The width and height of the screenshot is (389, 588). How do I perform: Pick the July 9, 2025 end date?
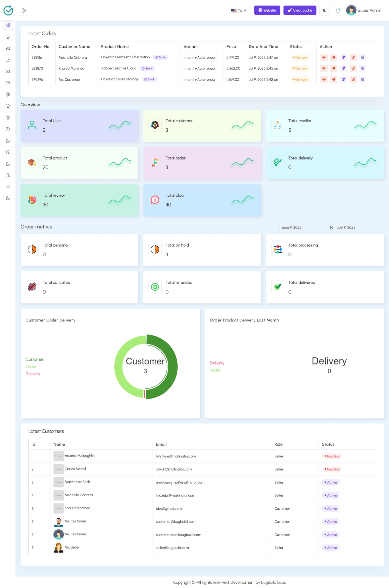pos(359,227)
